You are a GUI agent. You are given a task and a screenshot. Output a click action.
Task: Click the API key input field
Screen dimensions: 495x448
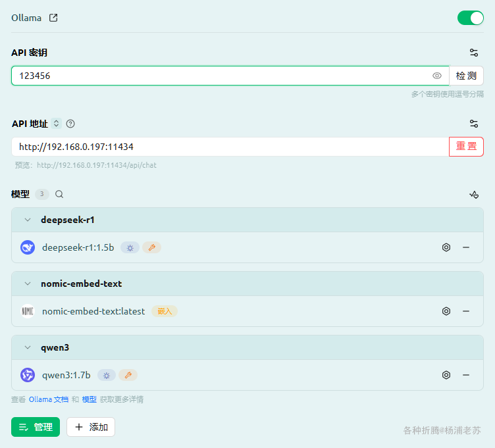coord(230,76)
